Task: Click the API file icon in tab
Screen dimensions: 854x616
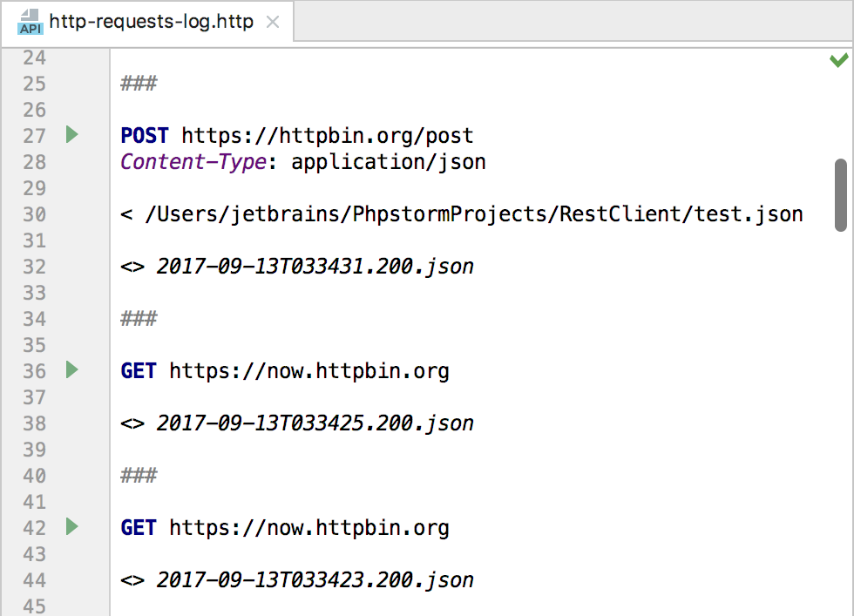Action: tap(30, 23)
